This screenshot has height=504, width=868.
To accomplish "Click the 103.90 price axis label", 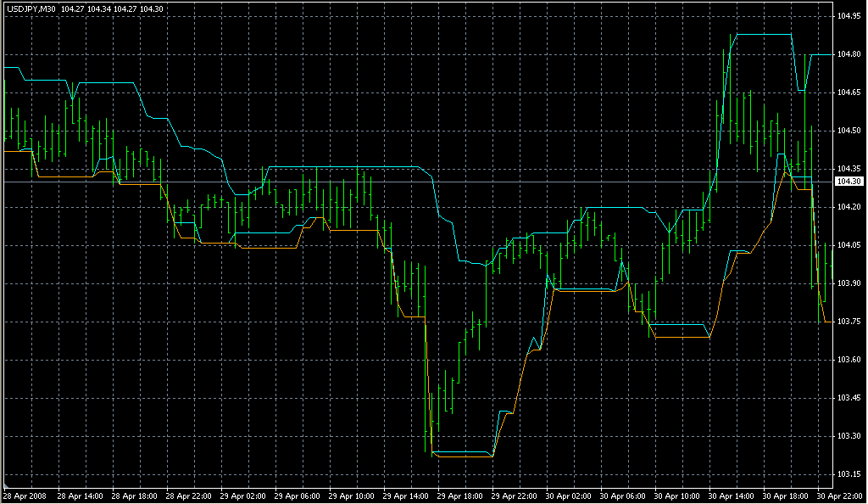I will click(849, 283).
